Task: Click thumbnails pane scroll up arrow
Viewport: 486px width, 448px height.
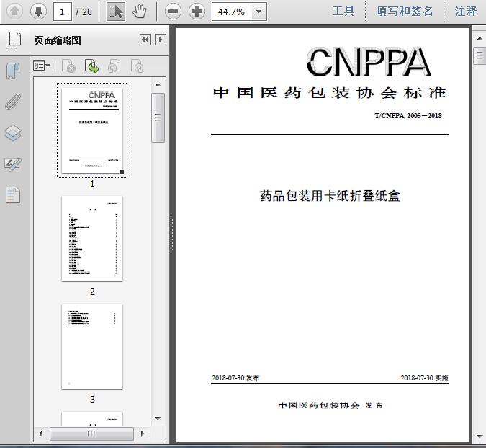Action: [158, 85]
